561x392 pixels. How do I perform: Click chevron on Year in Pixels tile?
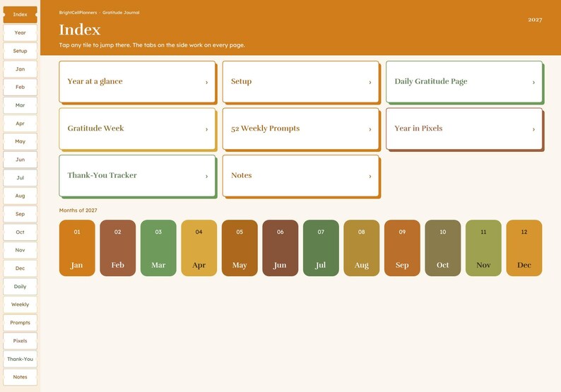point(533,129)
